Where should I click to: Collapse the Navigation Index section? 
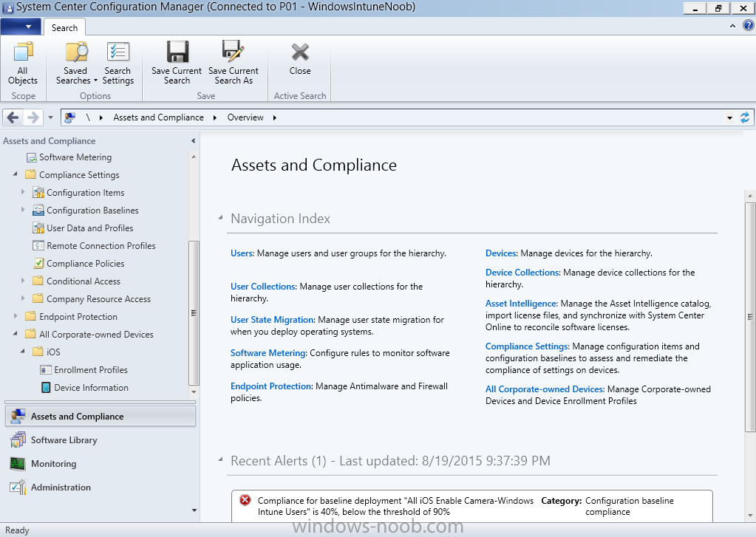coord(220,218)
